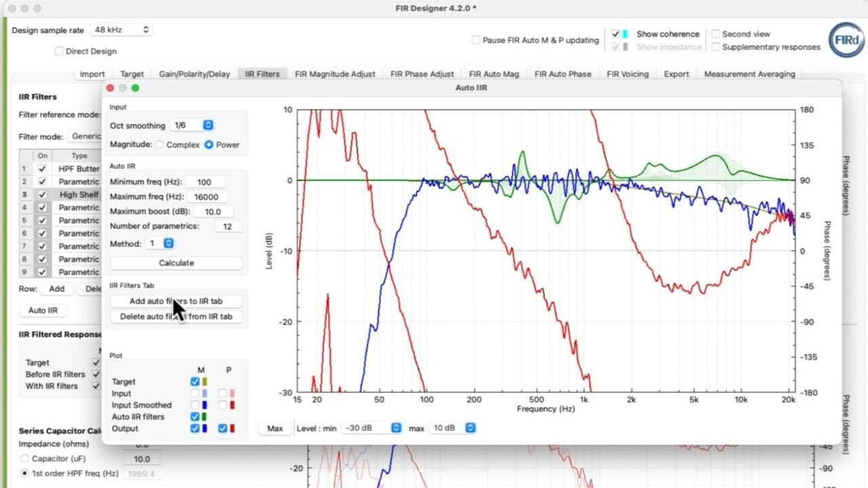Close the Auto IIR window
The image size is (868, 488).
pyautogui.click(x=111, y=87)
